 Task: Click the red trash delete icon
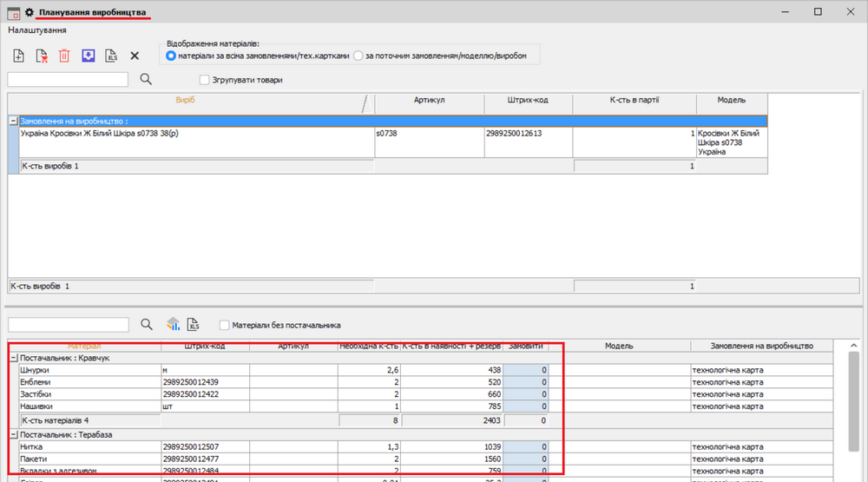pos(64,56)
